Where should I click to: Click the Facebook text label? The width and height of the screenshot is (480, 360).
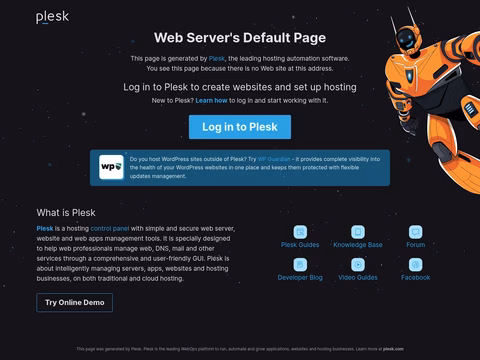tap(415, 278)
